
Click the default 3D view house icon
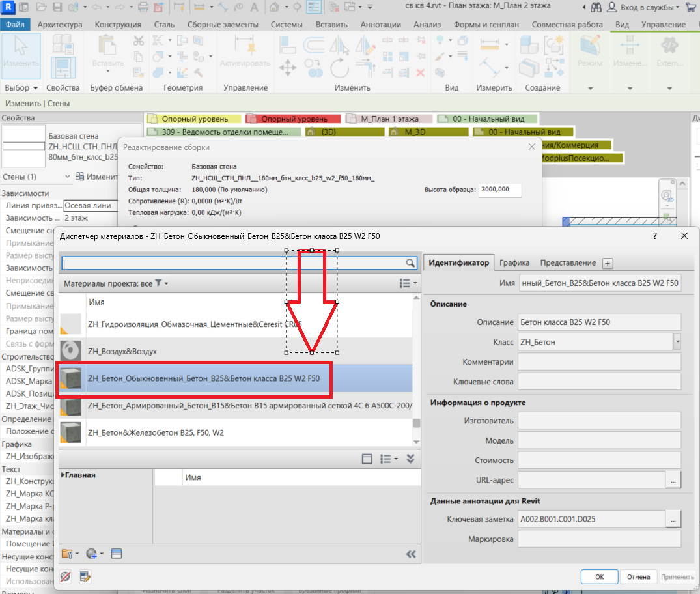274,7
